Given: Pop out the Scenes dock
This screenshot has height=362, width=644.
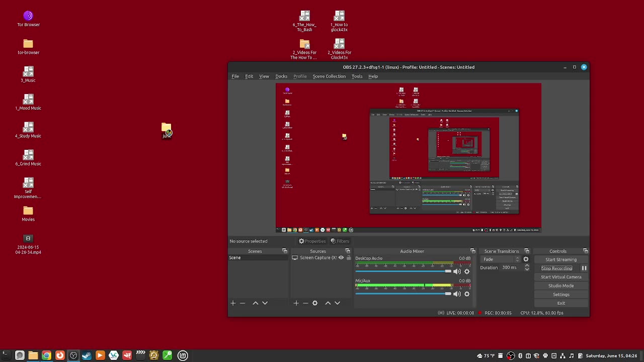Looking at the screenshot, I should click(285, 251).
